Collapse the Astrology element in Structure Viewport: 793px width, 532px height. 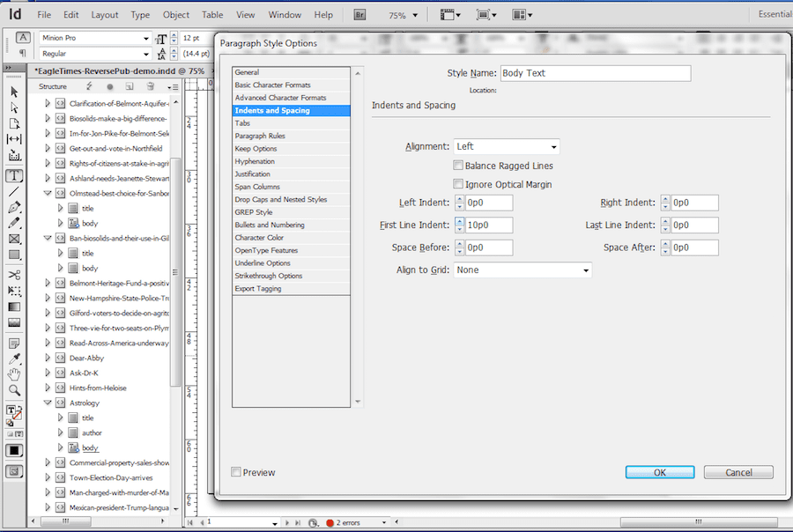tap(48, 403)
